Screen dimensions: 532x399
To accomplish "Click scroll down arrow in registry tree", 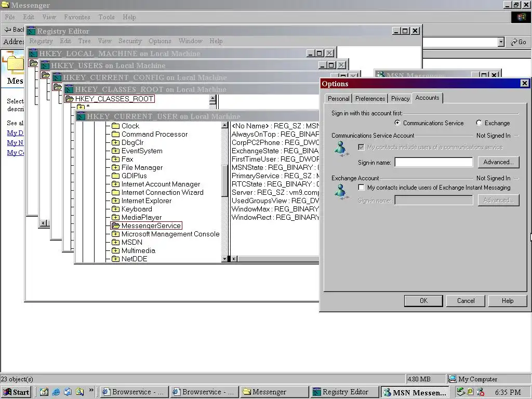I will tap(224, 259).
